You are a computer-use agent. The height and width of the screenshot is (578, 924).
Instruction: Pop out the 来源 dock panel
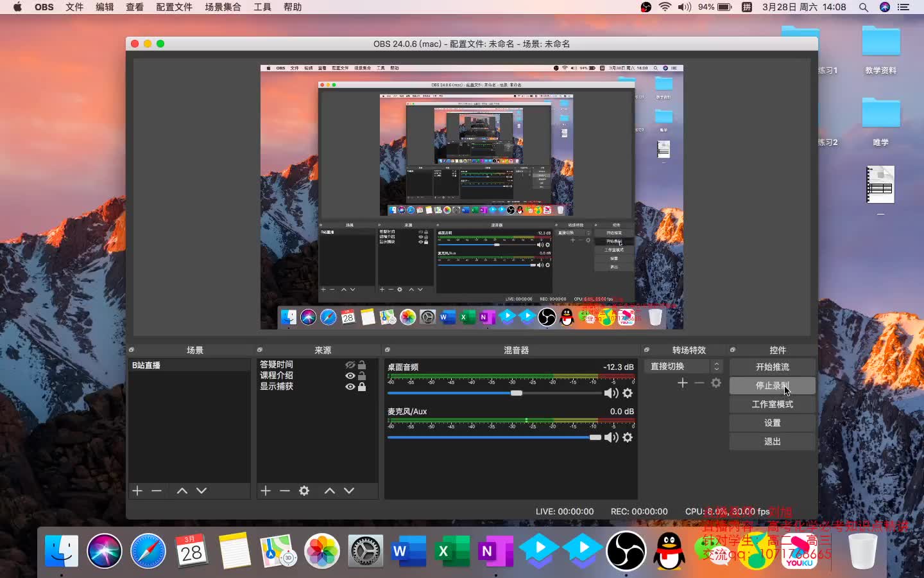260,350
